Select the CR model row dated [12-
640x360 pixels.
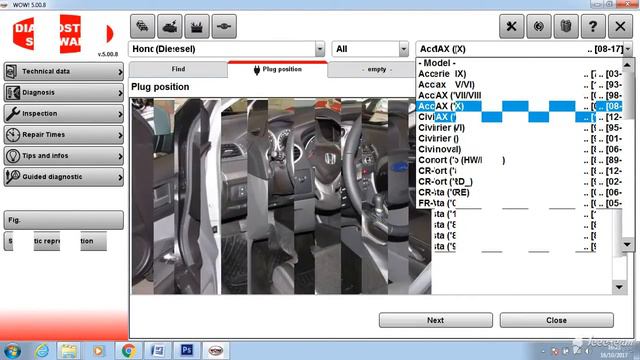519,171
